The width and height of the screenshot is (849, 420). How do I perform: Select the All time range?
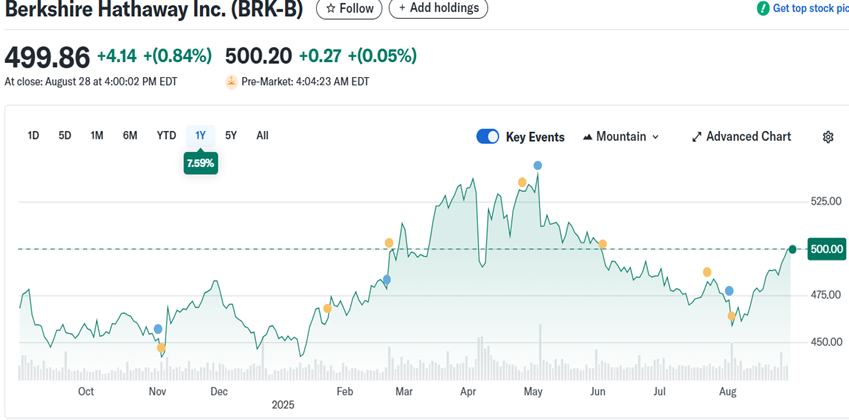pos(262,135)
